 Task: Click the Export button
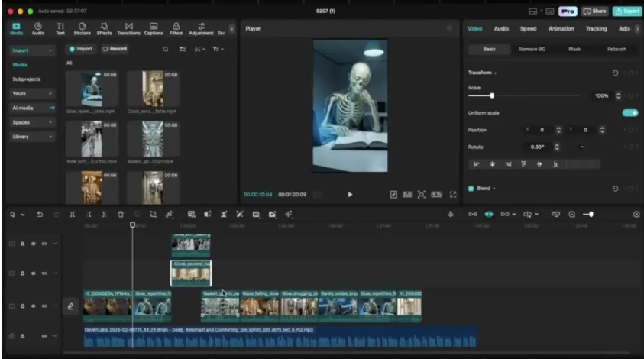pyautogui.click(x=626, y=11)
